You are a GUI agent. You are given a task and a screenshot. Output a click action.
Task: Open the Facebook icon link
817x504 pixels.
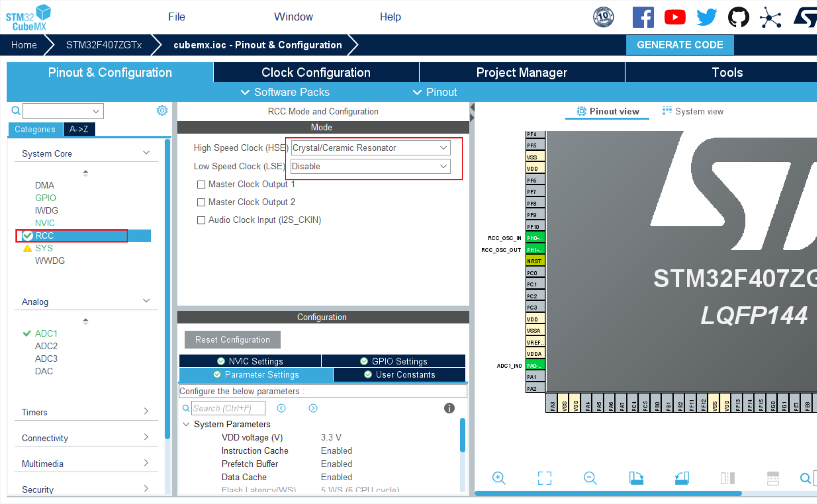tap(643, 18)
